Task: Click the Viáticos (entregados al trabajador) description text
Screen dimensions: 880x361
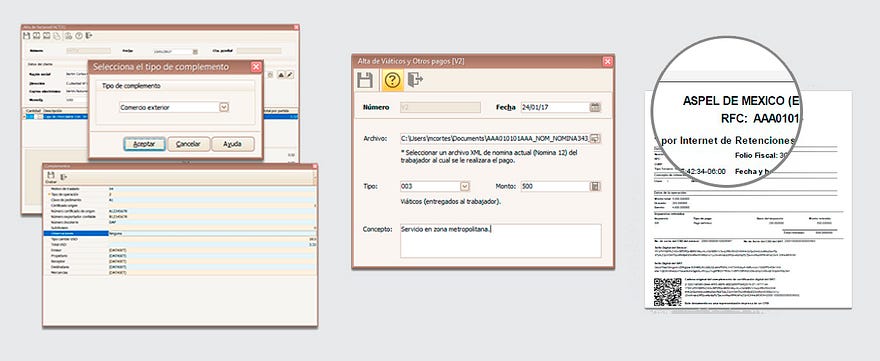Action: coord(451,202)
